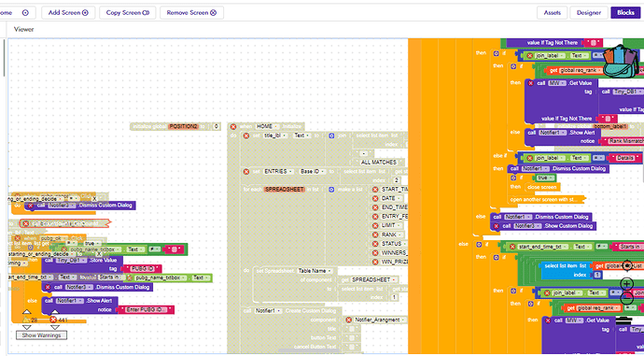Click the 'Enter PUBG ID' text string
Viewport: 644px width, 356px height.
146,309
